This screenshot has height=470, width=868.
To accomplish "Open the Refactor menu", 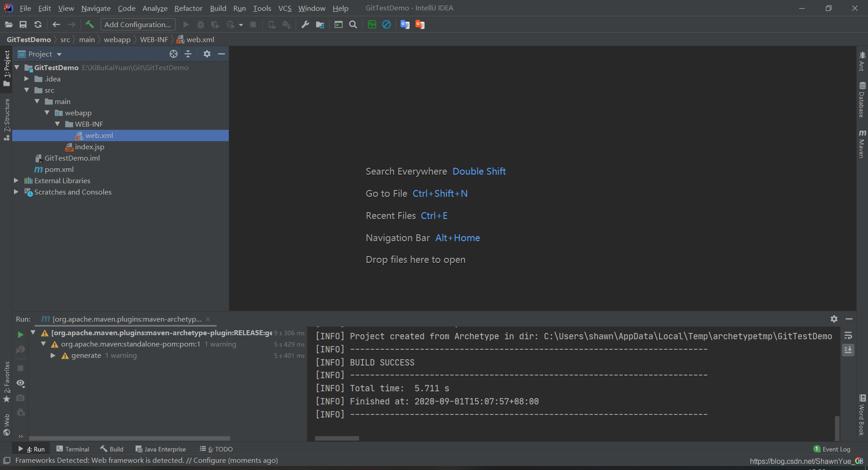I will coord(188,8).
